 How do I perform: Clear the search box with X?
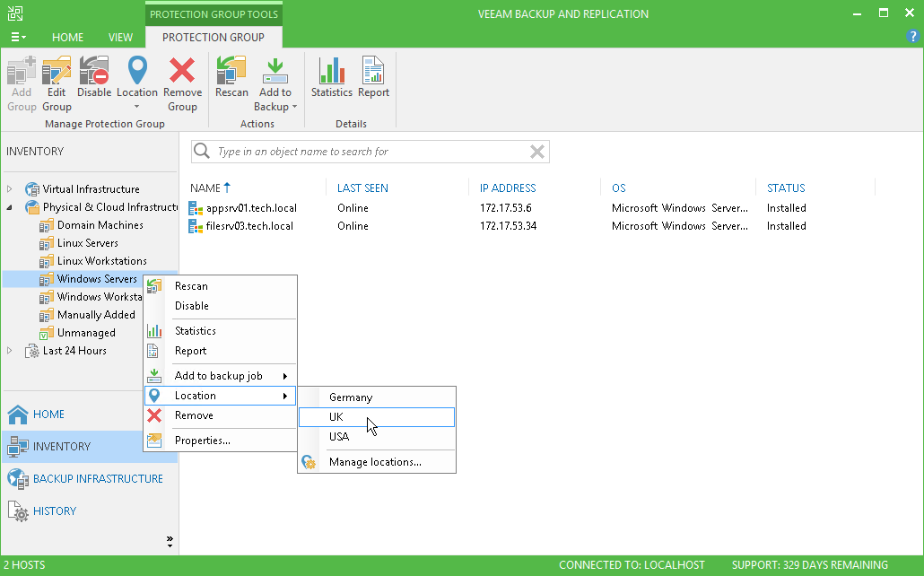pyautogui.click(x=536, y=152)
